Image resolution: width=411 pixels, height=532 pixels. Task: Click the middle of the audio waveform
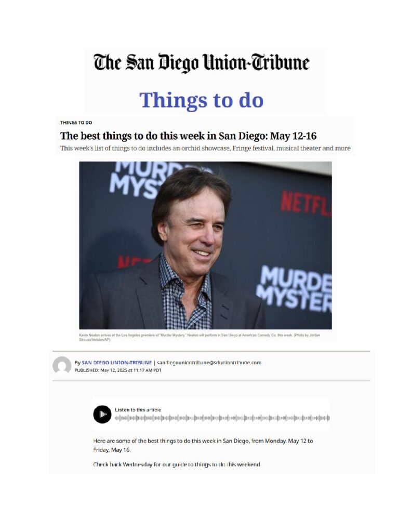coord(222,418)
